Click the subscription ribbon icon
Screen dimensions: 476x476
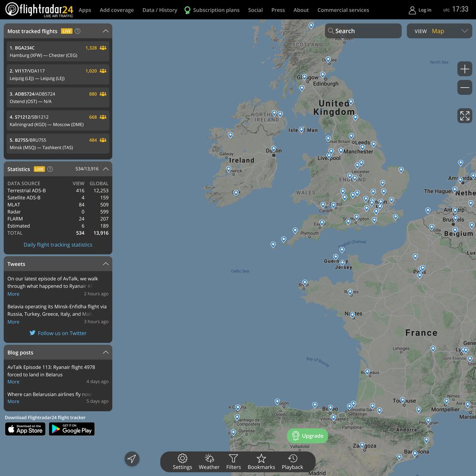tap(187, 10)
